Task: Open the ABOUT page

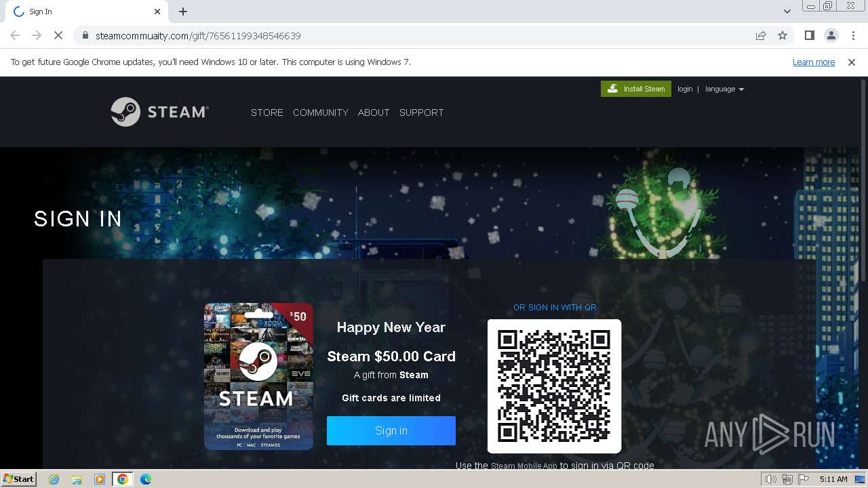Action: coord(374,113)
